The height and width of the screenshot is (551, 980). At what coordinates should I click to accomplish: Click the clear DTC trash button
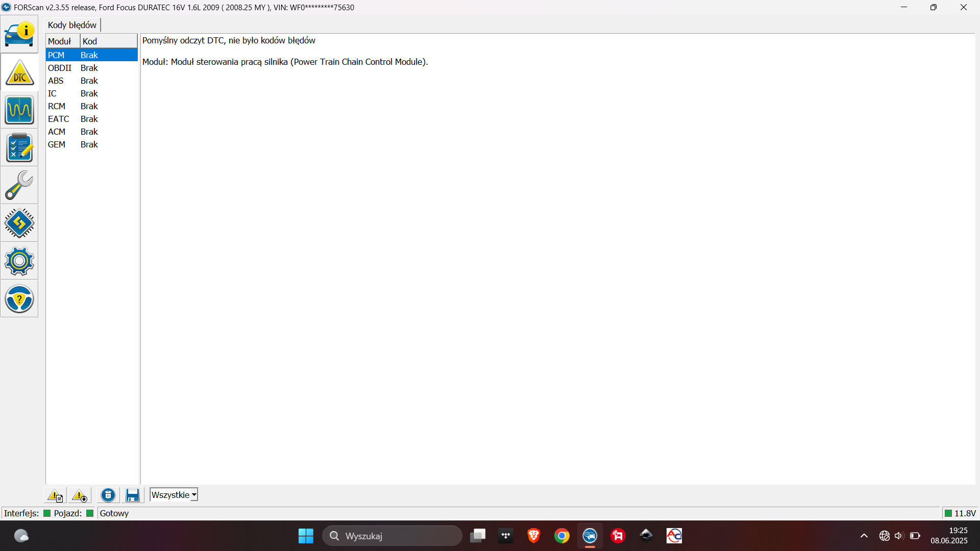coord(108,495)
